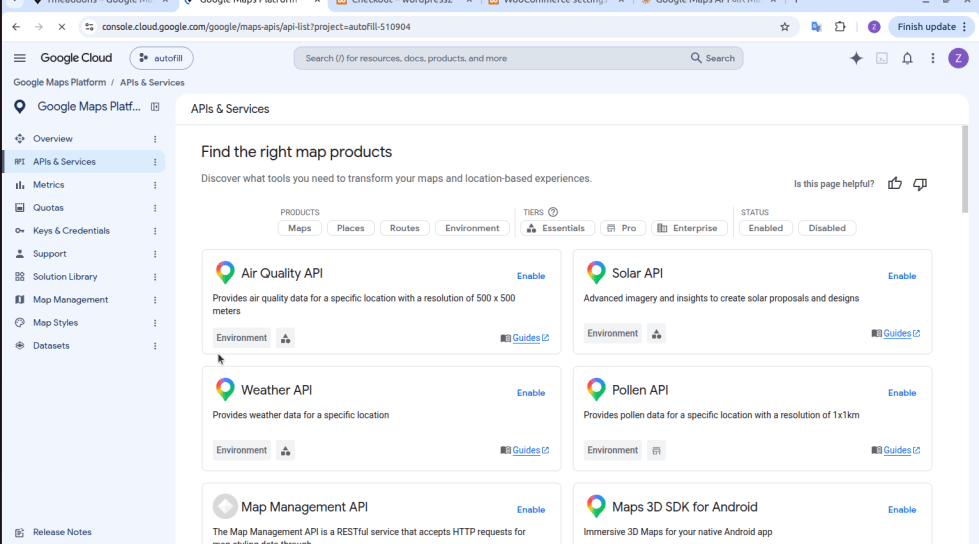Toggle the Enabled status filter chip

[765, 228]
